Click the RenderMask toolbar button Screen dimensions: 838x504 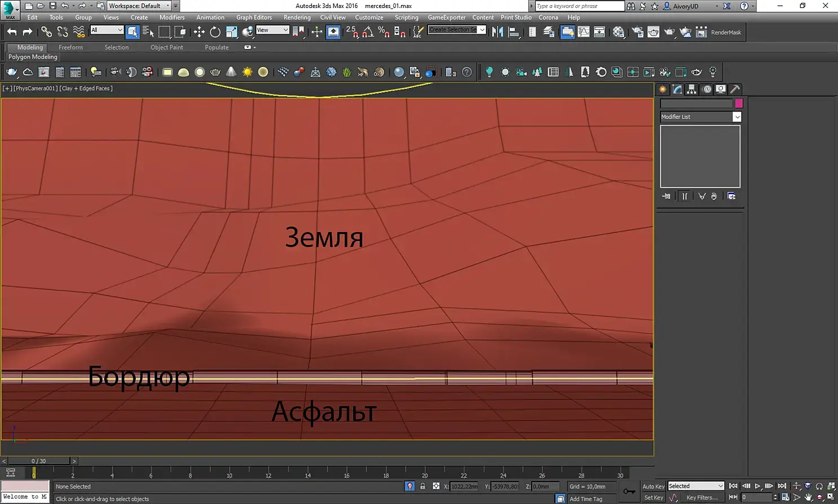point(726,33)
